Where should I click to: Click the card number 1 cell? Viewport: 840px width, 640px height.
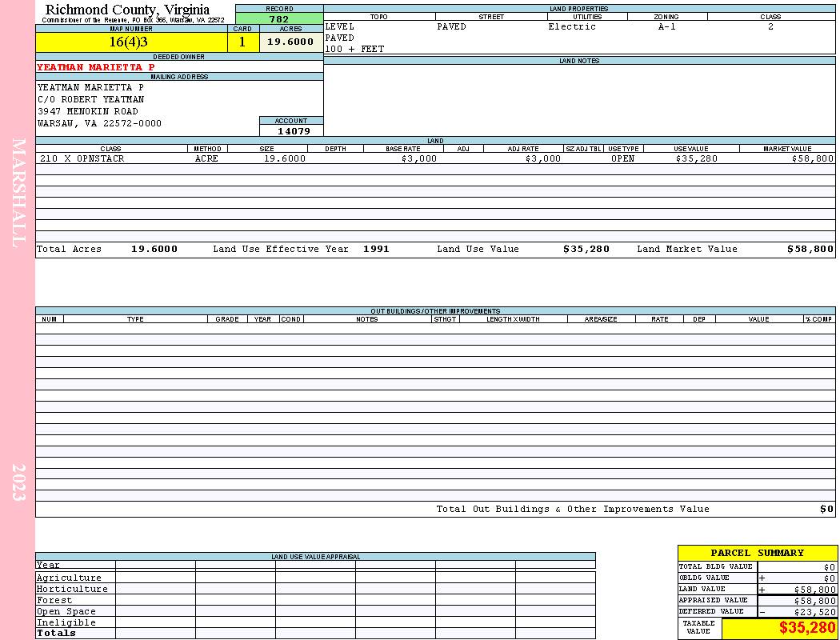pyautogui.click(x=242, y=42)
